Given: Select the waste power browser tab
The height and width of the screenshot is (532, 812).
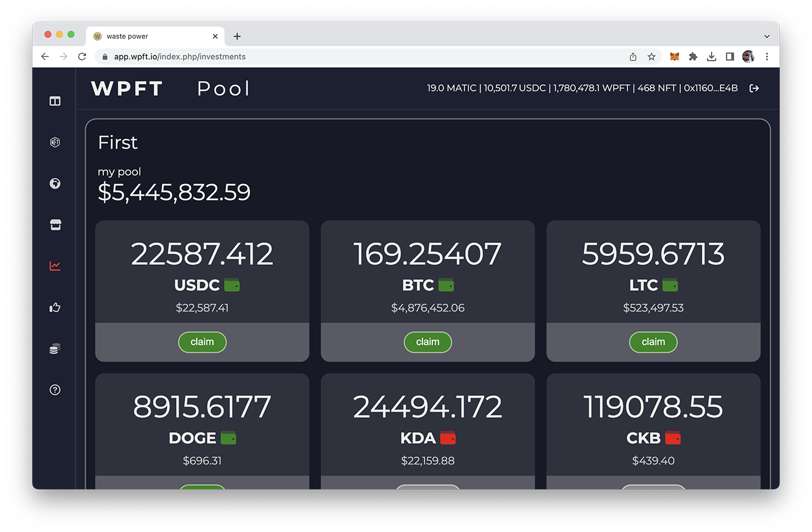Looking at the screenshot, I should (x=155, y=36).
